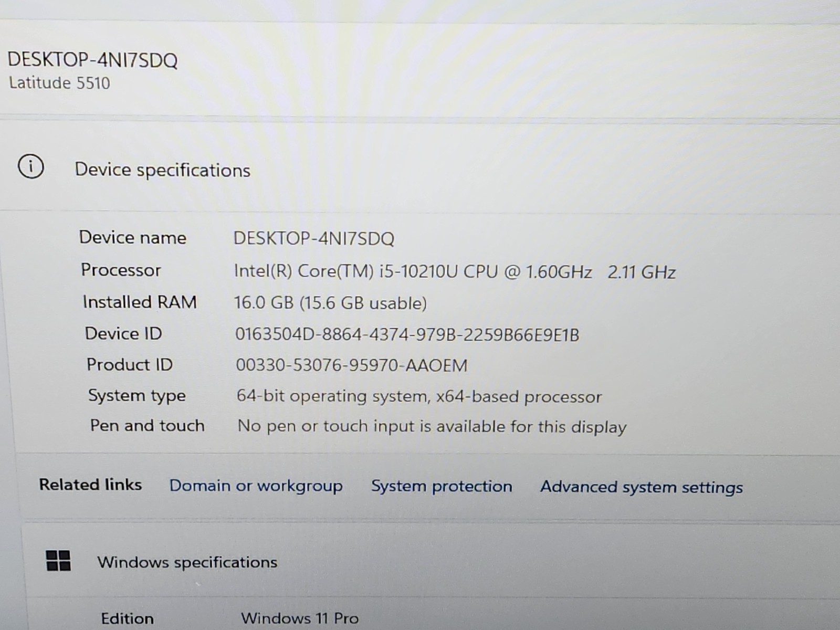The width and height of the screenshot is (840, 630).
Task: Open the Domain or workgroup link
Action: [x=256, y=486]
